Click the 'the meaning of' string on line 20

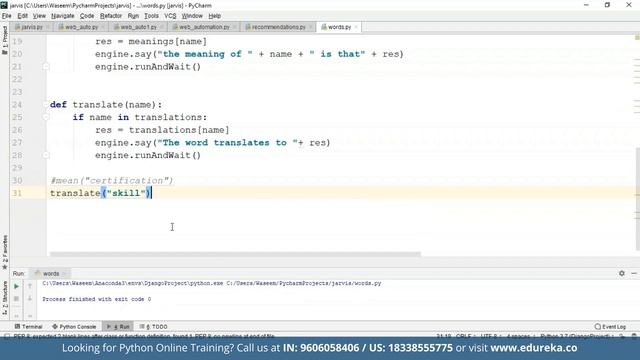coord(205,54)
